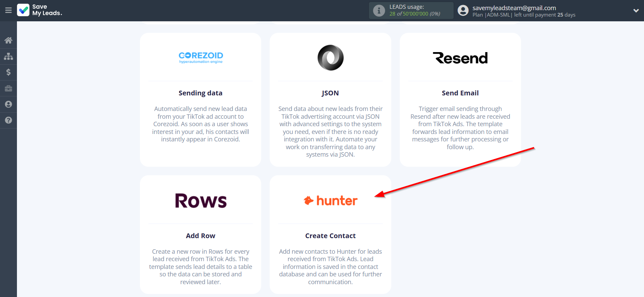Click plan ADM-SML payment info text

pyautogui.click(x=524, y=15)
